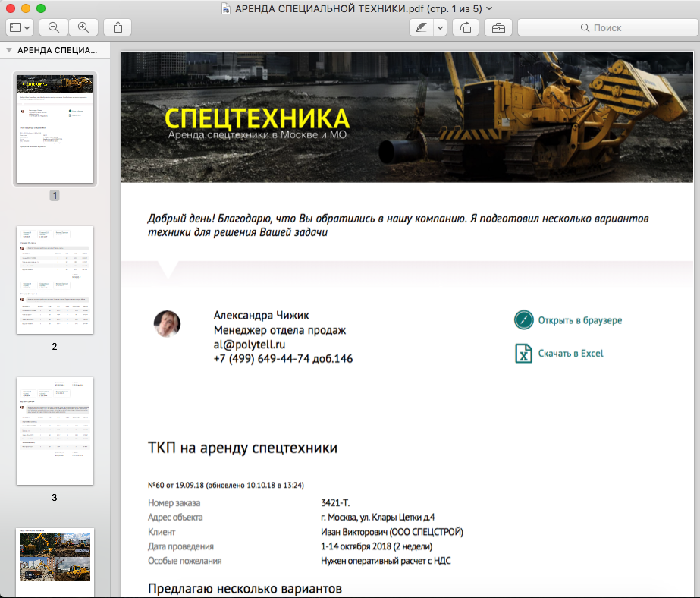
Task: Zoom in with the plus magnifier
Action: [83, 27]
